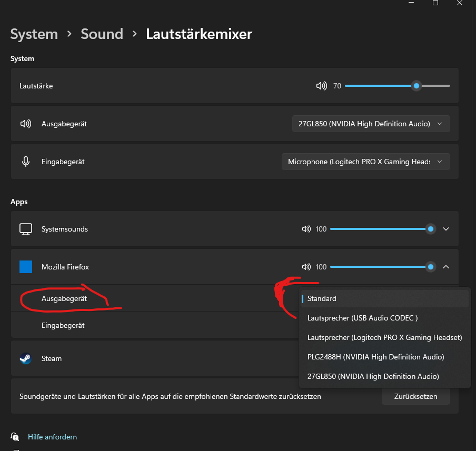Screen dimensions: 476x451
Task: Click the Zurücksetzen button
Action: point(415,396)
